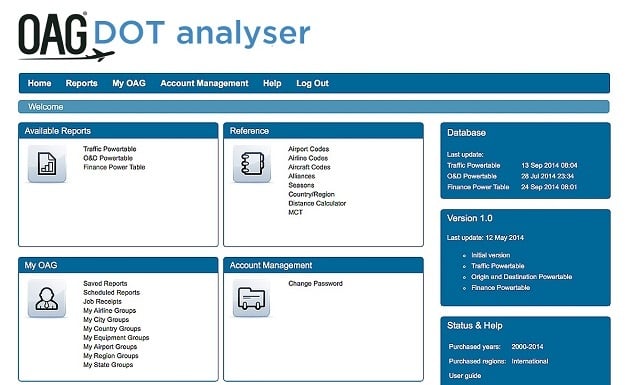Click 'Origin and Destination Powertable' bullet item

522,276
